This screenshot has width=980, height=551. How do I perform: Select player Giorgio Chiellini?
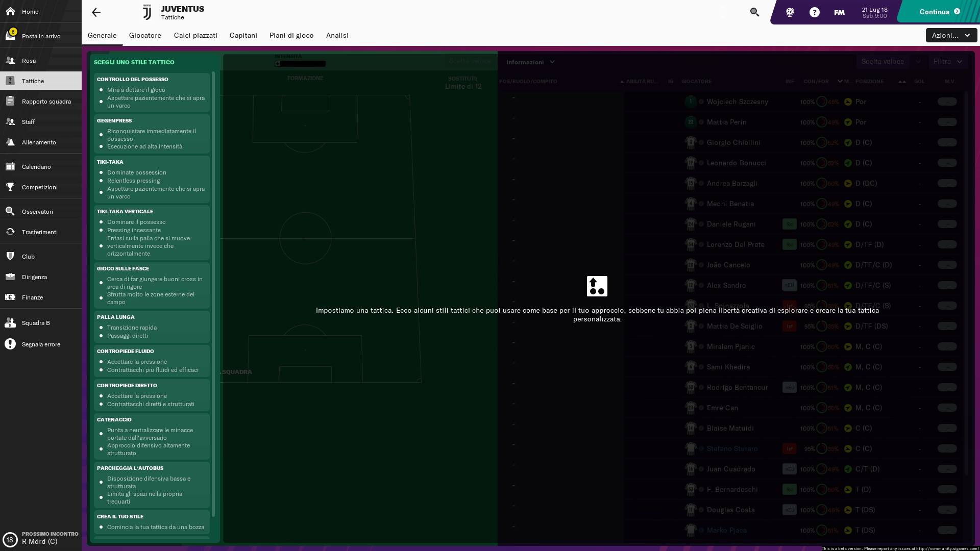click(x=733, y=142)
